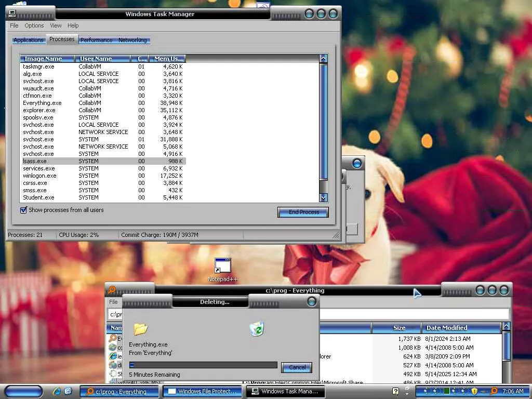Switch to Windows Task Manager taskbar button
Screen dimensions: 532x399
[285, 392]
